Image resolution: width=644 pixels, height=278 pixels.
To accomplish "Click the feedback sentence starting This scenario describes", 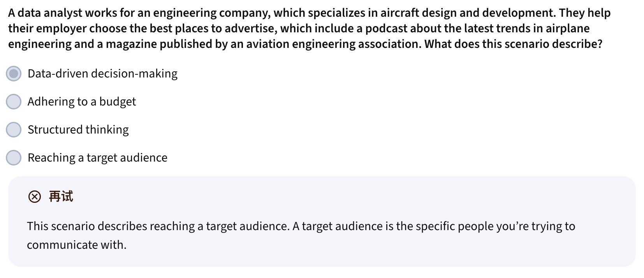I will 158,226.
